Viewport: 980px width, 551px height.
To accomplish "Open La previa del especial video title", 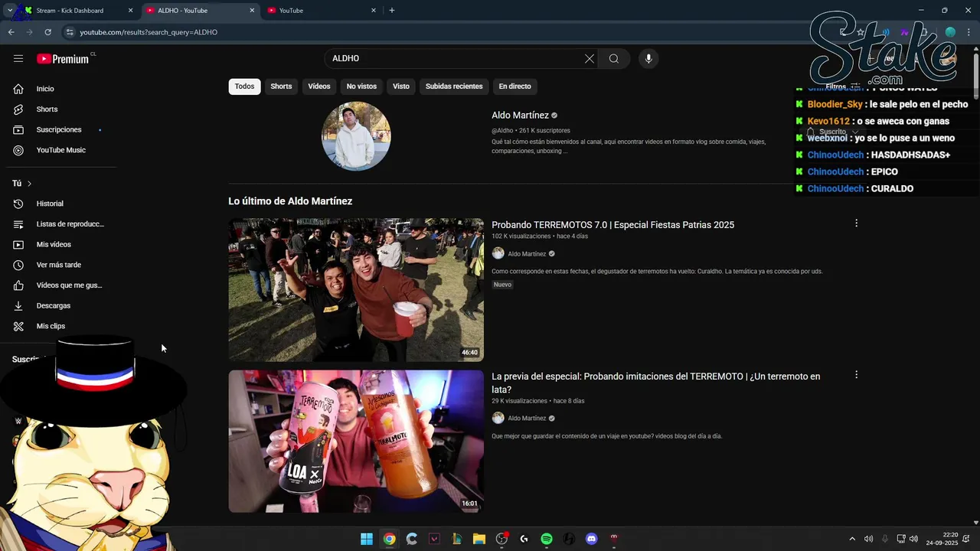I will click(x=655, y=383).
